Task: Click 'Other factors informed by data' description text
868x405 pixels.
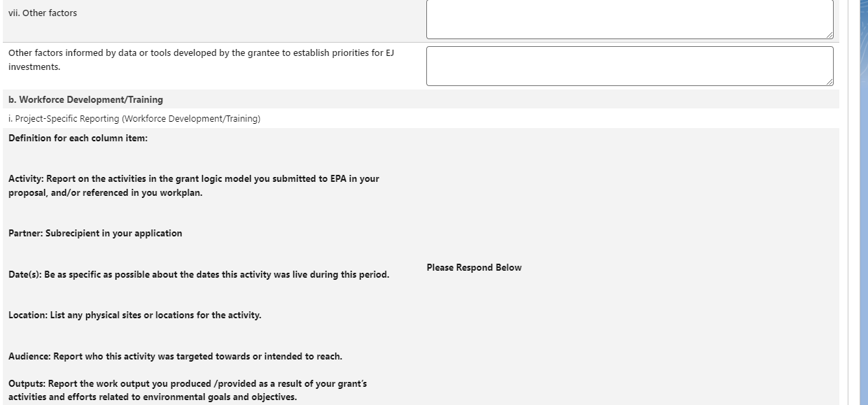Action: click(x=202, y=53)
